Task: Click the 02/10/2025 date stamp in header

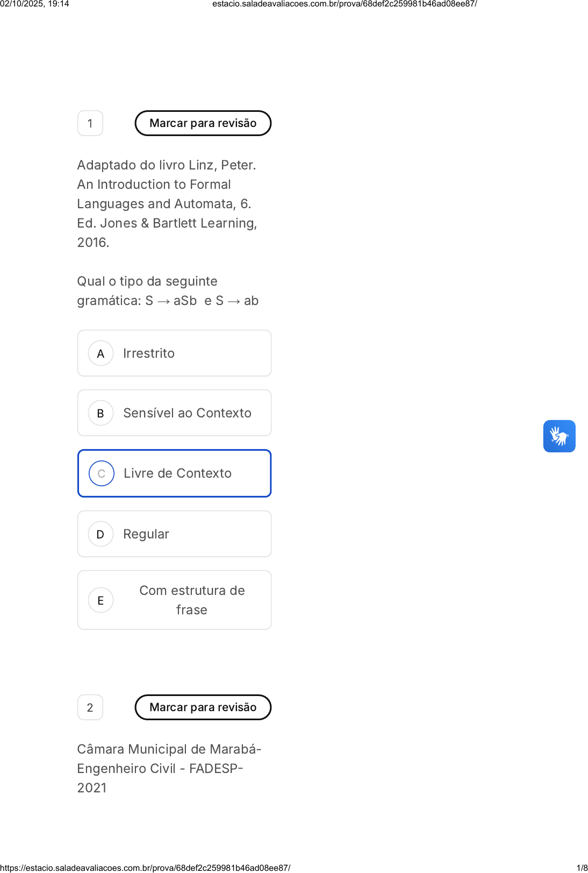Action: click(34, 4)
